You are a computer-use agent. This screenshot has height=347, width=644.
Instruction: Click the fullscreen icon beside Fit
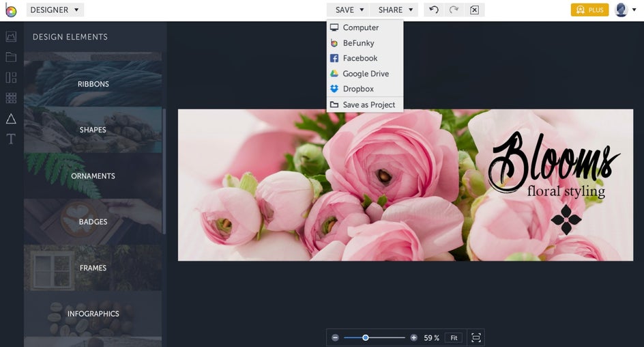coord(476,337)
